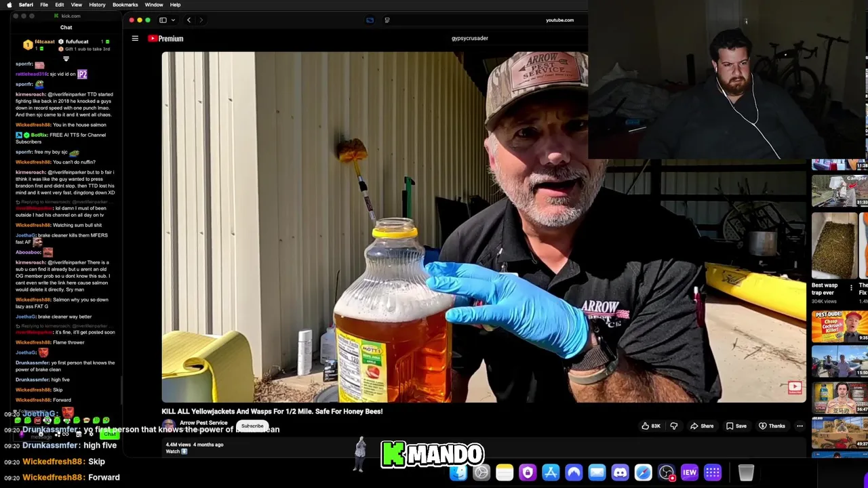Click Wickedfresh88 'Flame thrower' message
This screenshot has width=868, height=488.
point(50,342)
